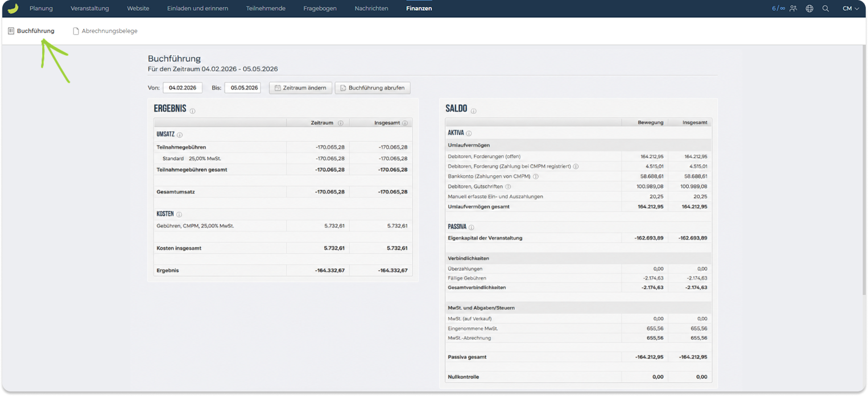Click info icon next to PASSIVA
Screen dimensions: 868x396
point(471,227)
